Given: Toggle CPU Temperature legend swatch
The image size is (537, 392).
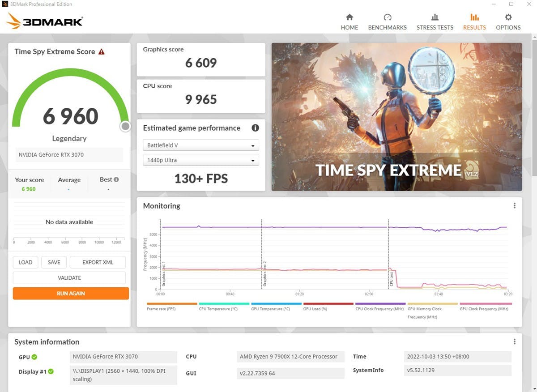Looking at the screenshot, I should [x=224, y=303].
